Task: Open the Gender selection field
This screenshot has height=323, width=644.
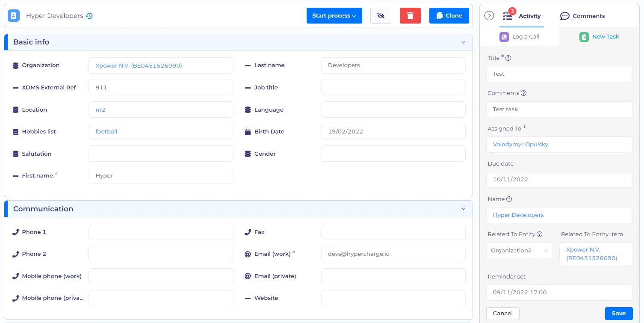Action: [393, 154]
